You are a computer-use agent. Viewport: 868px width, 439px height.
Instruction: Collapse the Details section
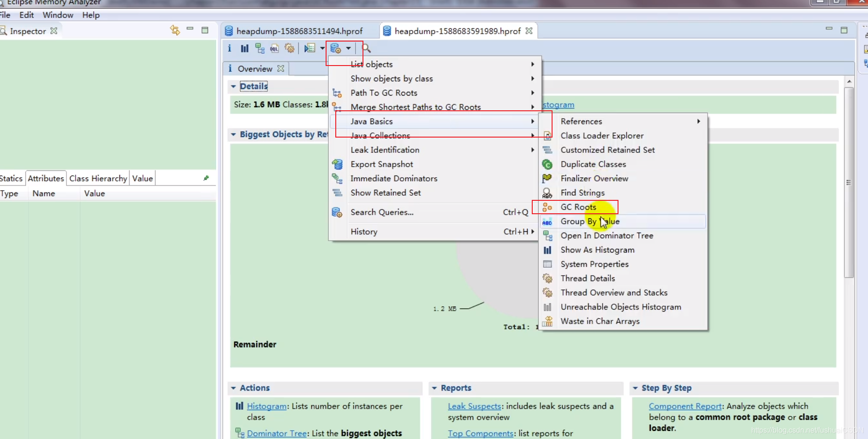pyautogui.click(x=233, y=86)
